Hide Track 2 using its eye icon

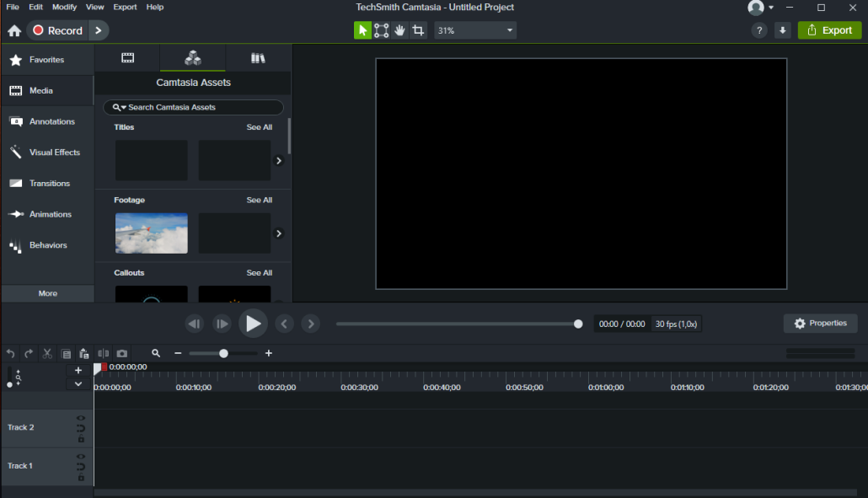coord(81,417)
